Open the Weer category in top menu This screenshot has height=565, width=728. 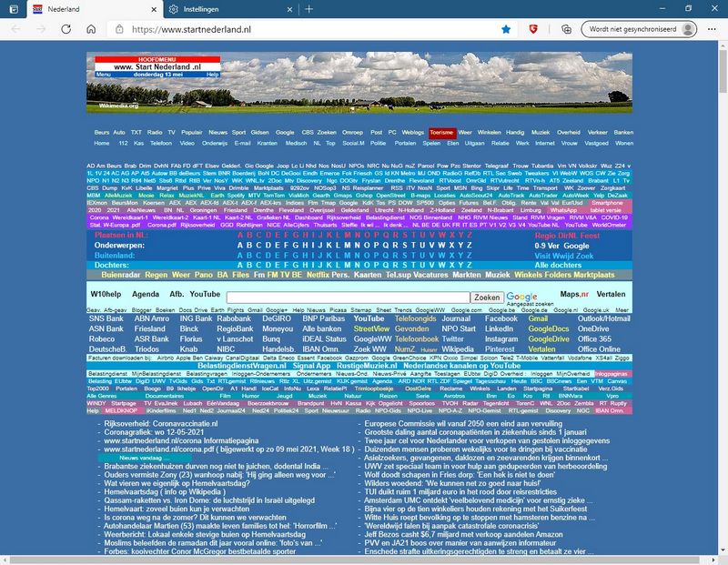click(465, 132)
